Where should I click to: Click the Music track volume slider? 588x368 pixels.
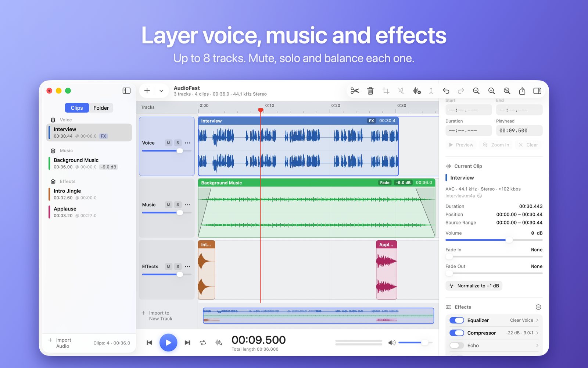tap(167, 213)
